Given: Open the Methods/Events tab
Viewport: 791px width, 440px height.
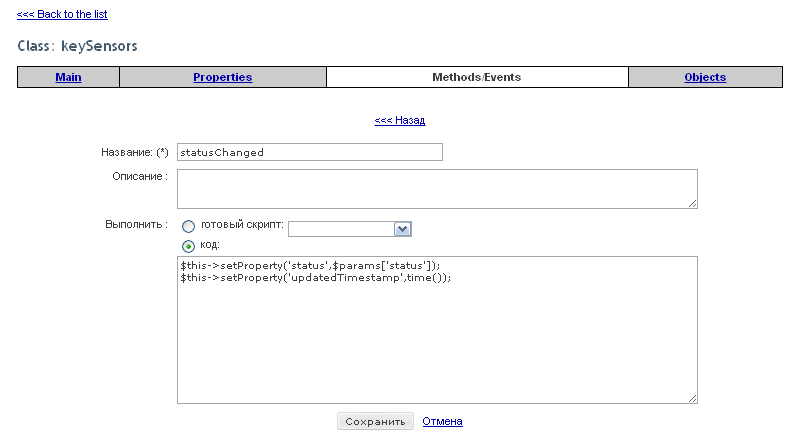Looking at the screenshot, I should (477, 77).
